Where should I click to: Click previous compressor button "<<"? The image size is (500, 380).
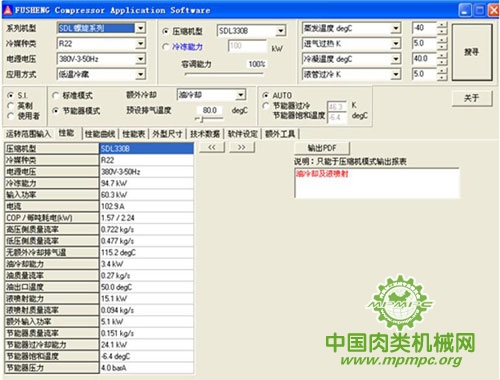(x=212, y=147)
